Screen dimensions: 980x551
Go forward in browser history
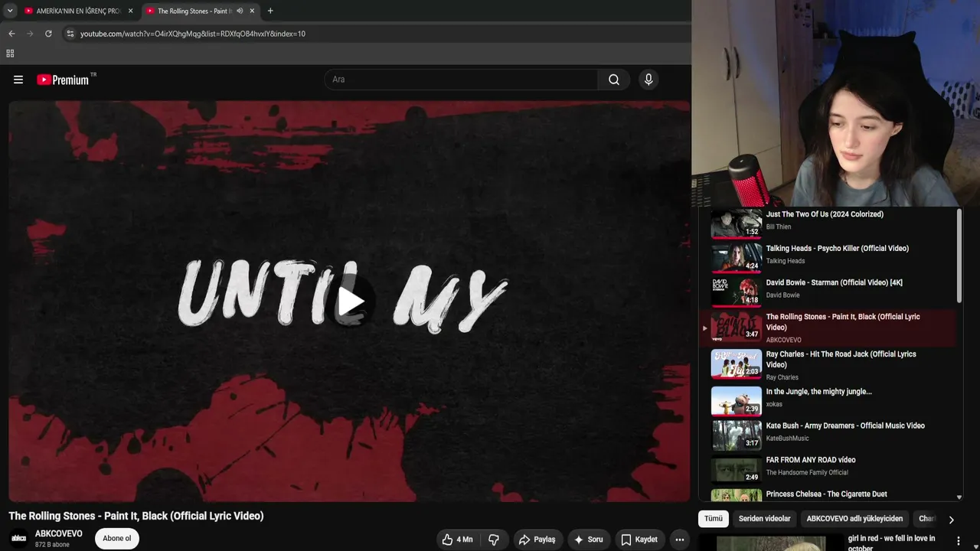[x=30, y=34]
